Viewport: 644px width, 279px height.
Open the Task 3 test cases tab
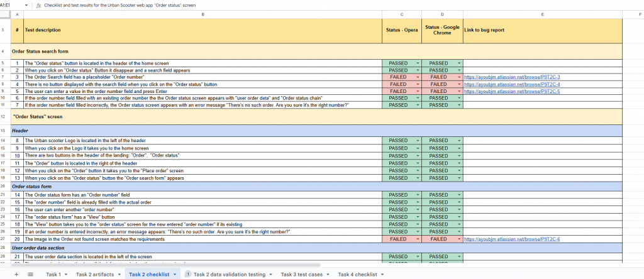302,275
